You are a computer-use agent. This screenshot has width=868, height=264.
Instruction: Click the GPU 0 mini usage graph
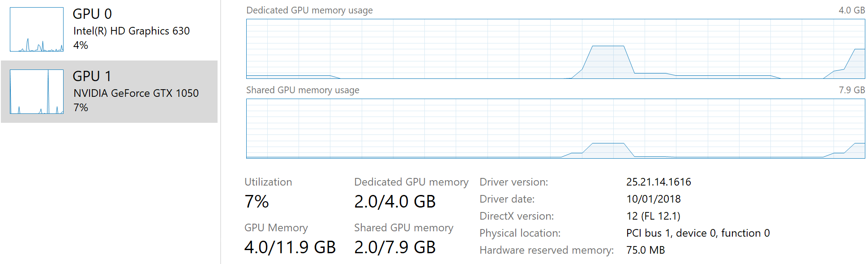pyautogui.click(x=37, y=30)
